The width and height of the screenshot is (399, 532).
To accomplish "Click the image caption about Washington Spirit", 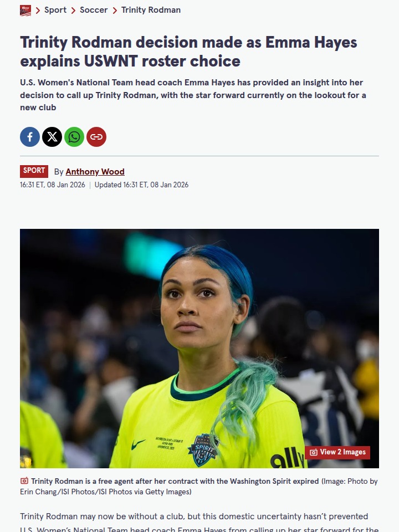I will pyautogui.click(x=199, y=486).
